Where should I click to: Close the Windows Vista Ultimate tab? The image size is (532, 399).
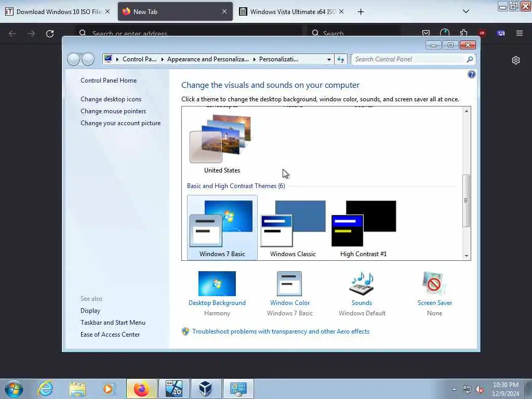(341, 11)
